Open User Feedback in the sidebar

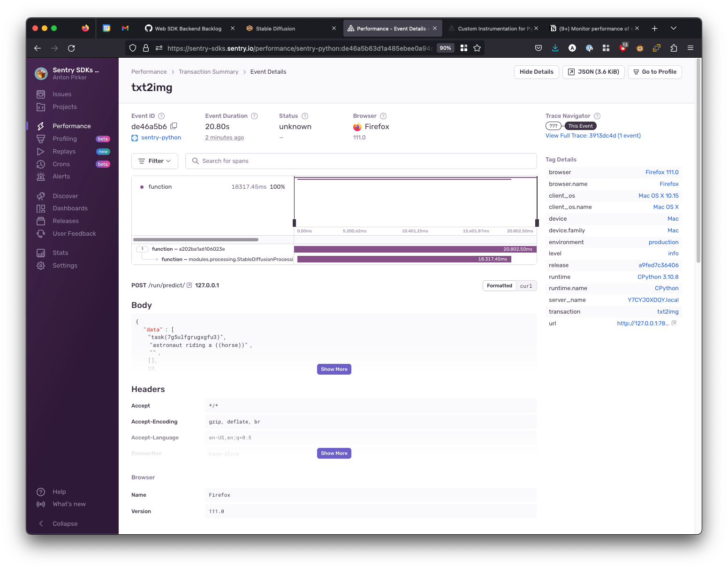pos(74,234)
